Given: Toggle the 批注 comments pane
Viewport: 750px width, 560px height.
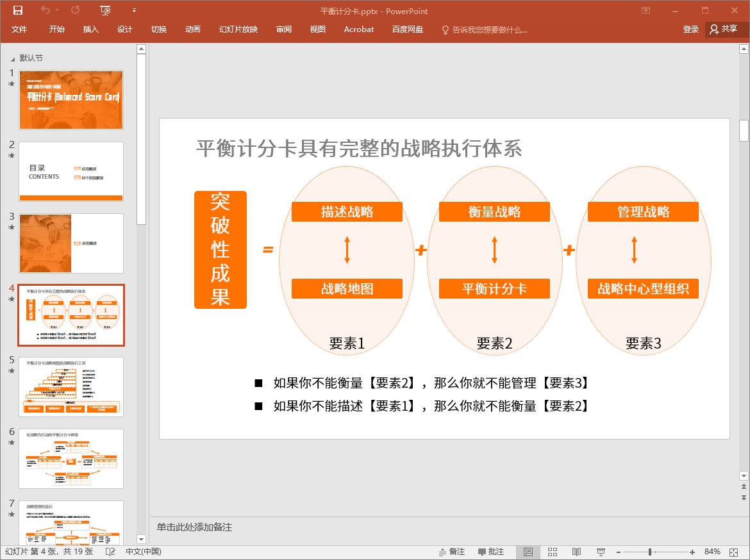Looking at the screenshot, I should 491,552.
